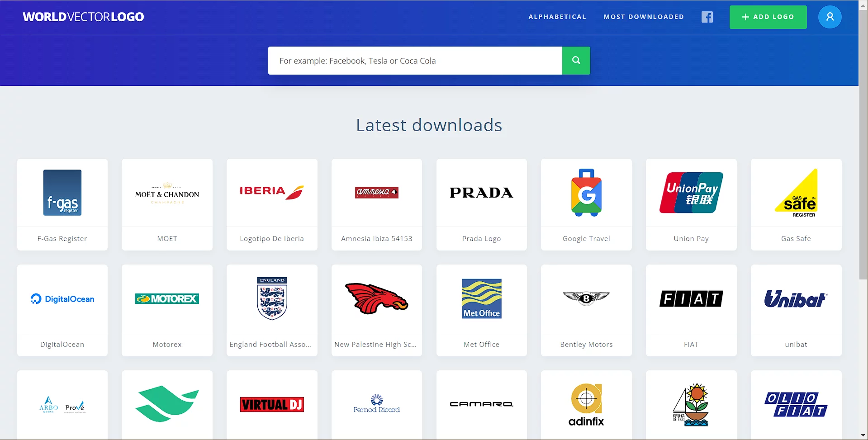
Task: Open the user account profile icon
Action: point(830,17)
